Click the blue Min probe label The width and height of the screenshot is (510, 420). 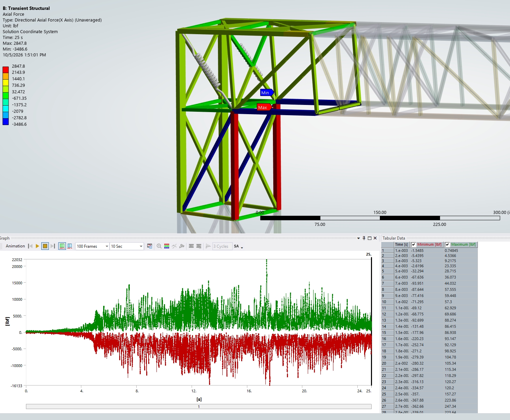[x=267, y=93]
